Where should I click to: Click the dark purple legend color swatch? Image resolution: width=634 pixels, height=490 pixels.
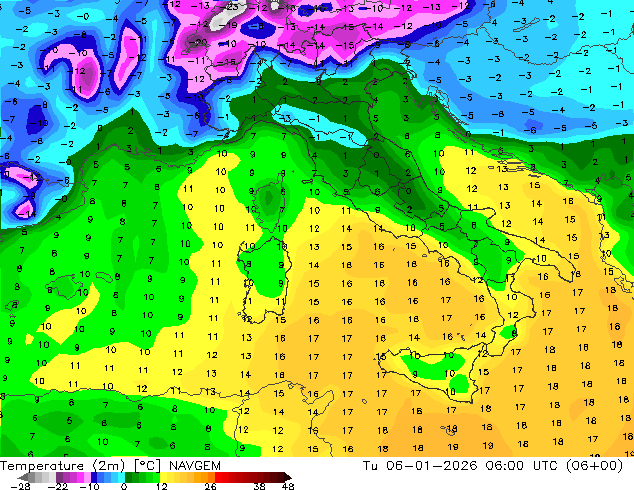coord(59,477)
